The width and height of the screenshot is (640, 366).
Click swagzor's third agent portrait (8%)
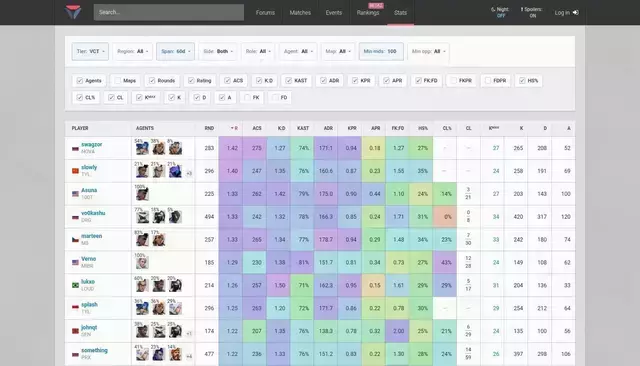tap(175, 148)
